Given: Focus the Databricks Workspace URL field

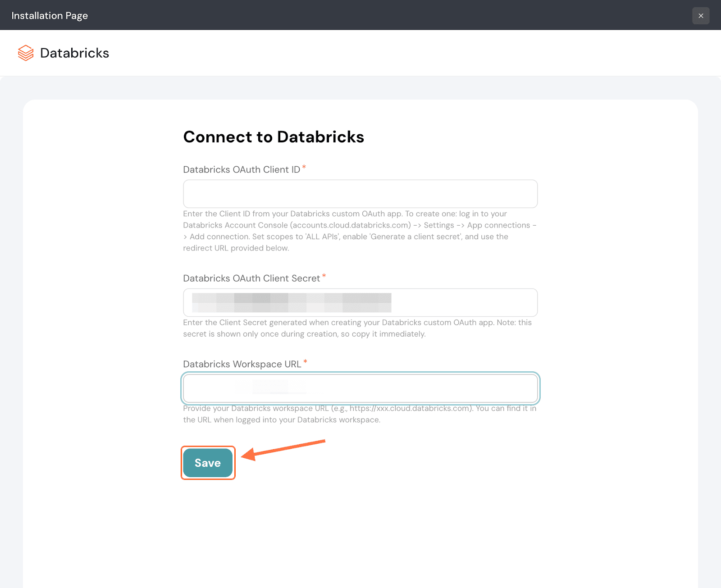Looking at the screenshot, I should (360, 388).
